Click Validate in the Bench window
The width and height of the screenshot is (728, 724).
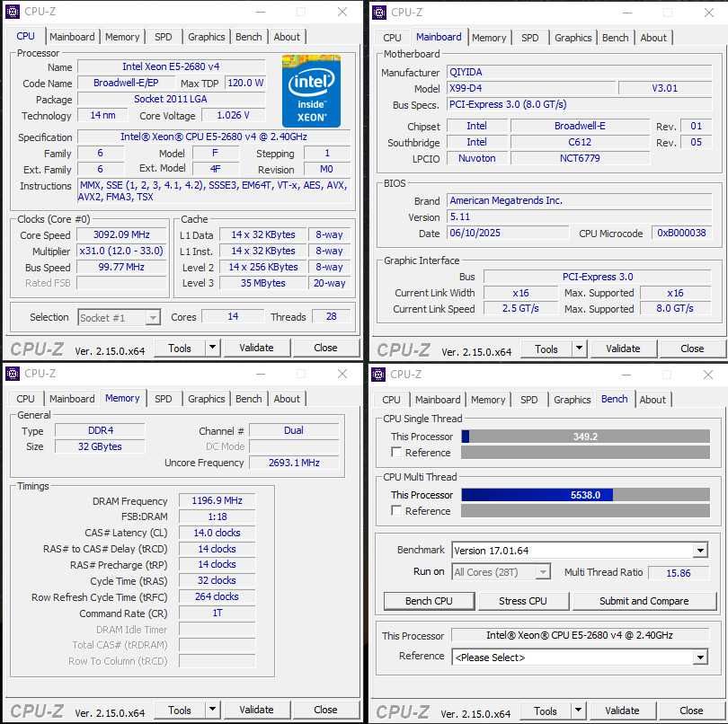622,711
